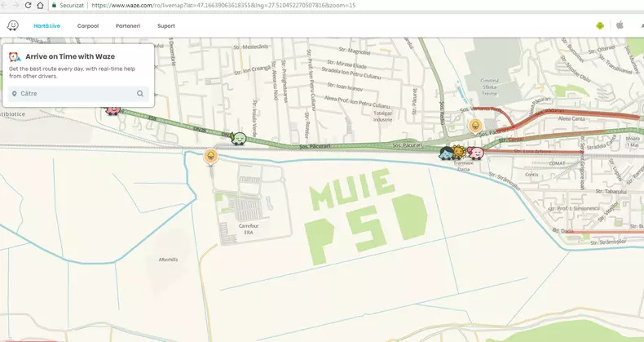
Task: Click the Afterhills map label
Action: (x=169, y=260)
